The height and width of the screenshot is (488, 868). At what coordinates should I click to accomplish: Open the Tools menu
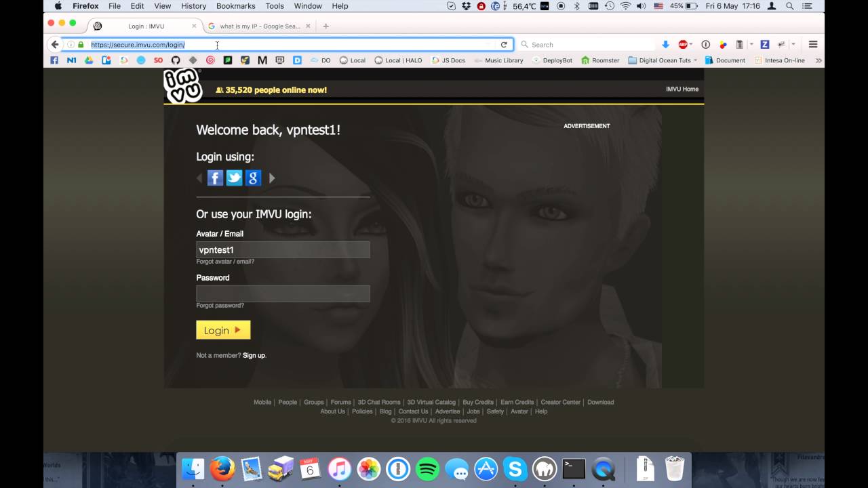(x=275, y=6)
